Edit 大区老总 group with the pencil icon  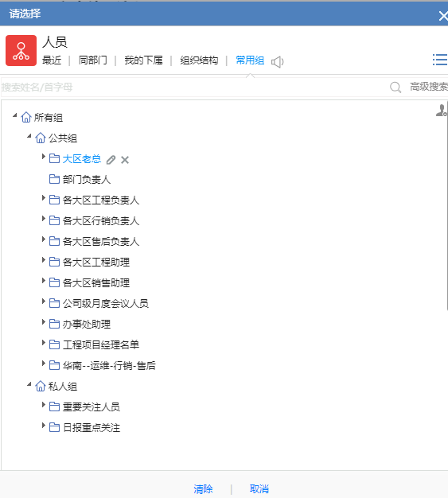111,160
